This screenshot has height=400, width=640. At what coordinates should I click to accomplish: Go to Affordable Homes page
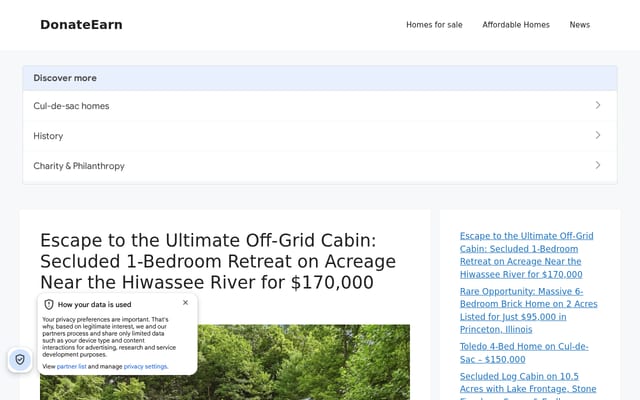point(516,25)
